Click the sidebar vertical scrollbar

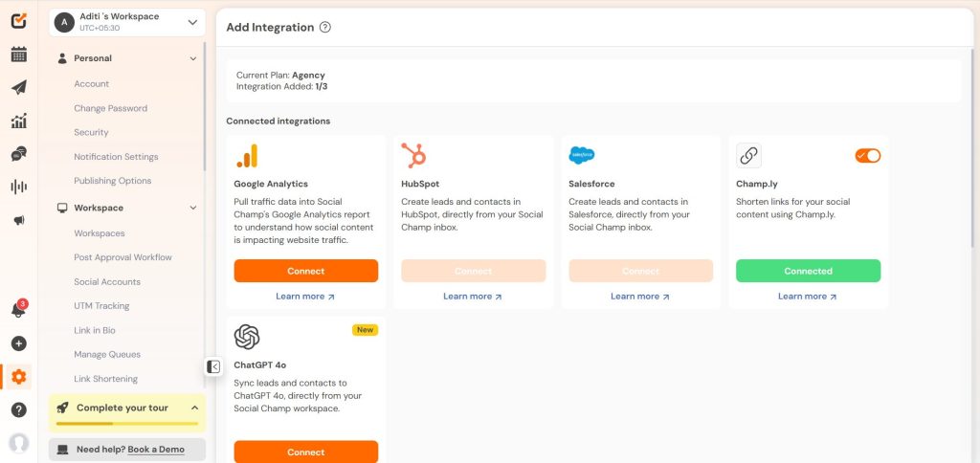point(205,106)
